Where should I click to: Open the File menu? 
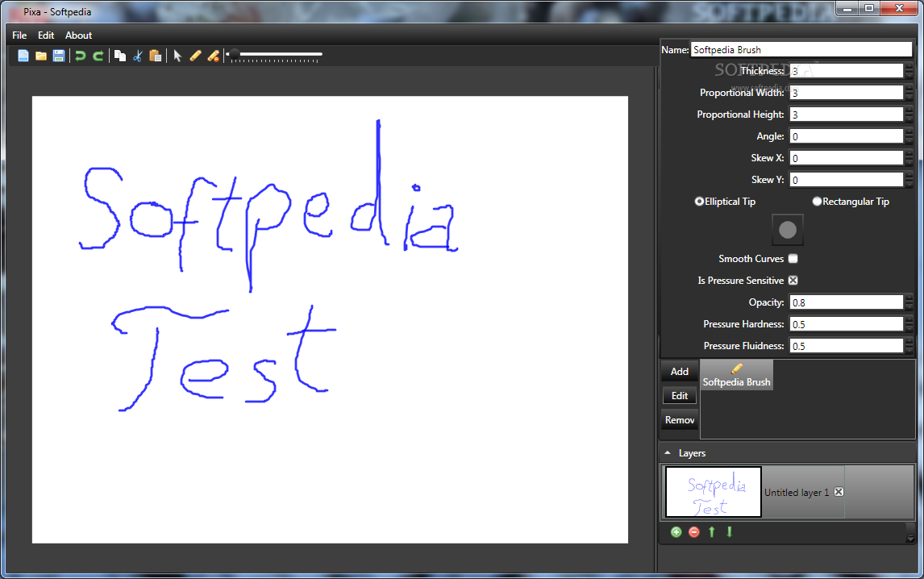(19, 35)
